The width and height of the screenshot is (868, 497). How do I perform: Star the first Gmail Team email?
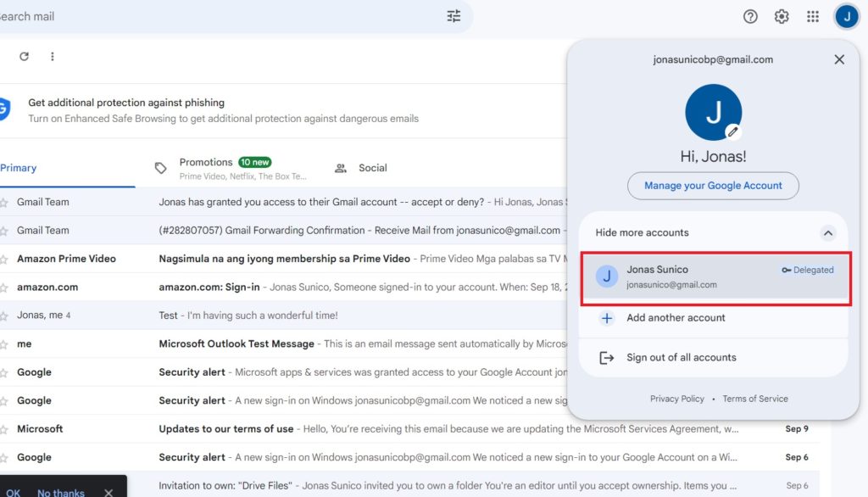point(4,202)
